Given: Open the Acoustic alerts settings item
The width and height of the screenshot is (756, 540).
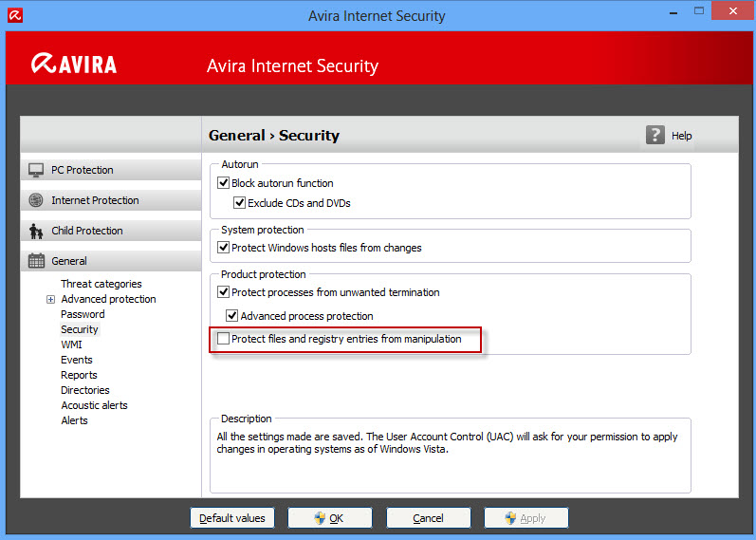Looking at the screenshot, I should (x=95, y=405).
